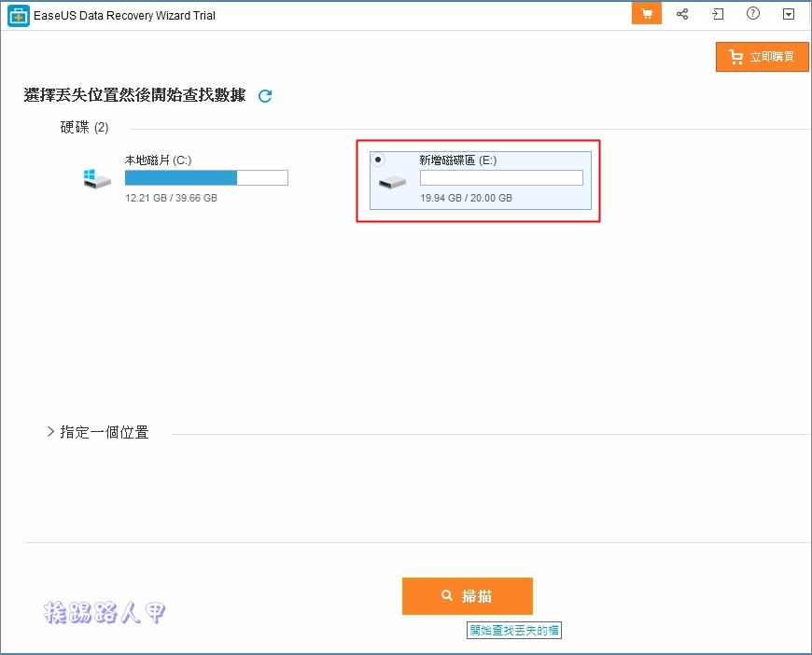This screenshot has height=655, width=812.
Task: Click the 立即購買 buy now button
Action: tap(762, 56)
